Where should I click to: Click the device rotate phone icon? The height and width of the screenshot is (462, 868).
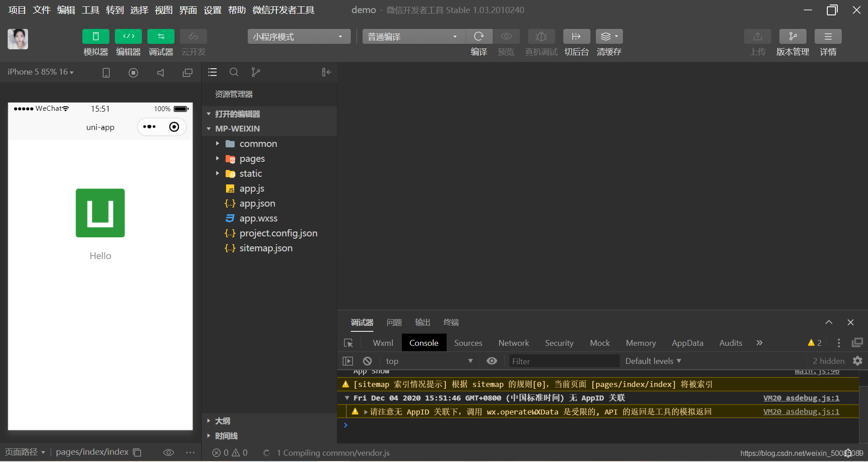(x=106, y=72)
